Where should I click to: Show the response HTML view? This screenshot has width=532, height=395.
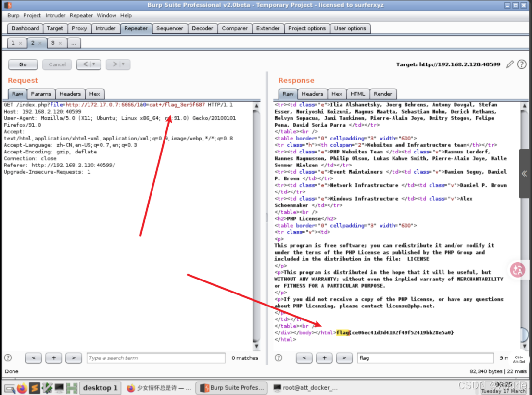[357, 94]
